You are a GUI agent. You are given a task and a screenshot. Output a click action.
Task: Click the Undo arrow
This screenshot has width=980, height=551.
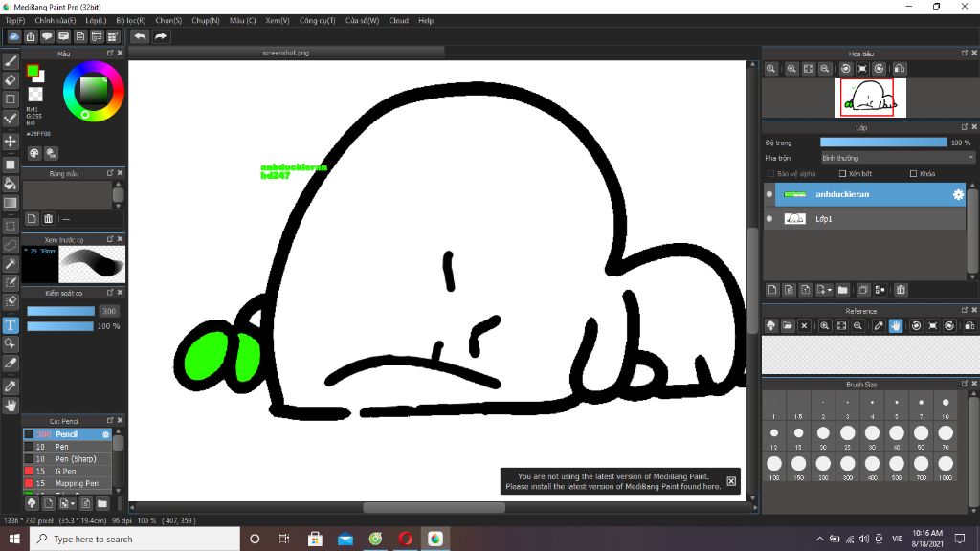(140, 36)
